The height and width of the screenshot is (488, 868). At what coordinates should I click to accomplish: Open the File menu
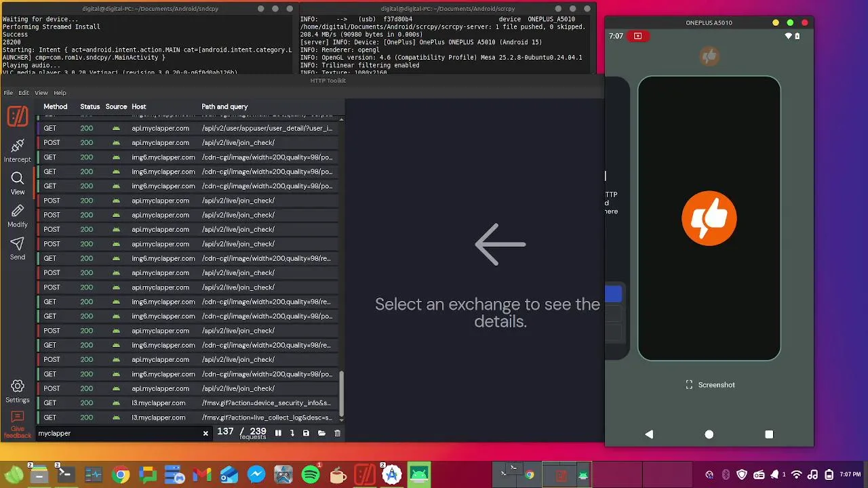pyautogui.click(x=8, y=93)
